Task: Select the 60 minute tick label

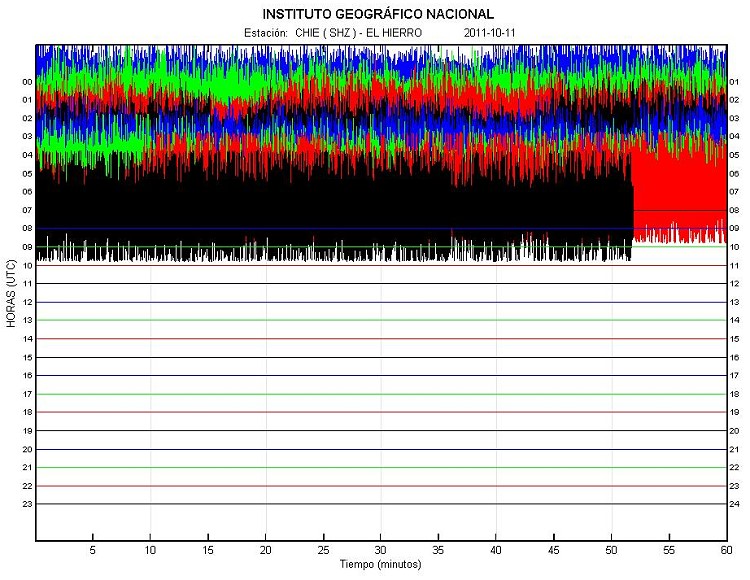Action: (725, 550)
